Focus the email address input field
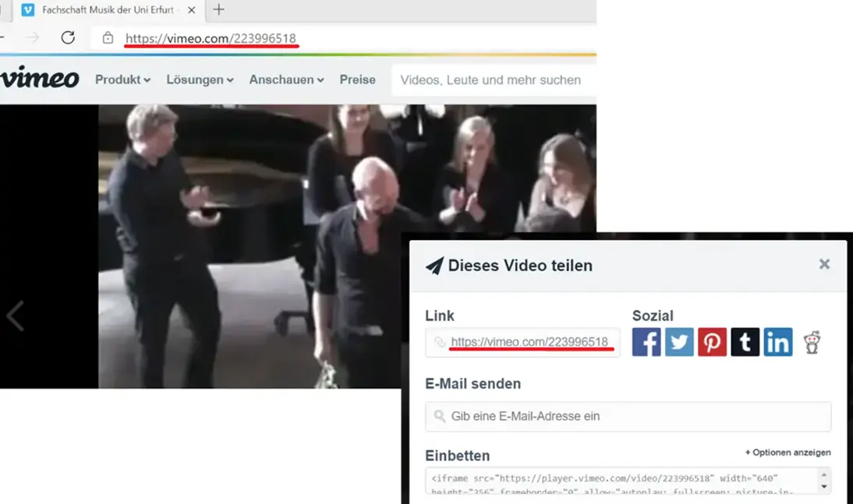This screenshot has height=504, width=853. tap(628, 417)
